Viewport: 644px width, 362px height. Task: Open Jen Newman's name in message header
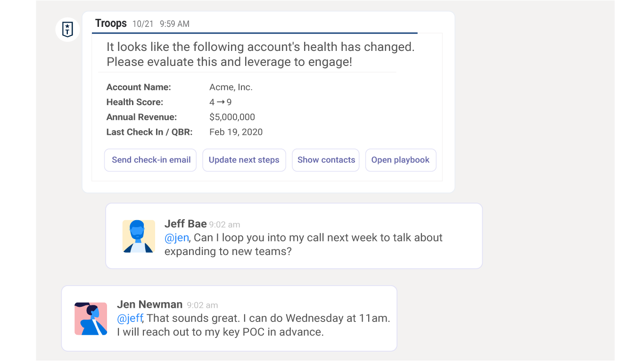pyautogui.click(x=149, y=304)
